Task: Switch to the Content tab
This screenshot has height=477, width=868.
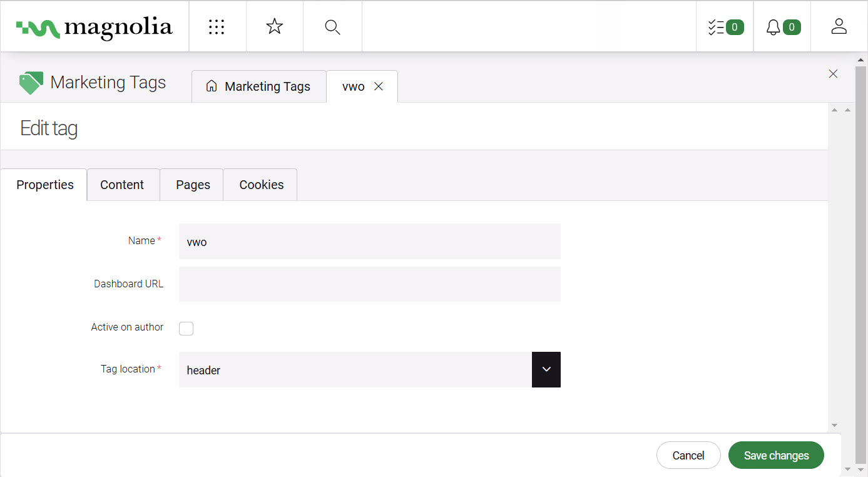Action: coord(122,185)
